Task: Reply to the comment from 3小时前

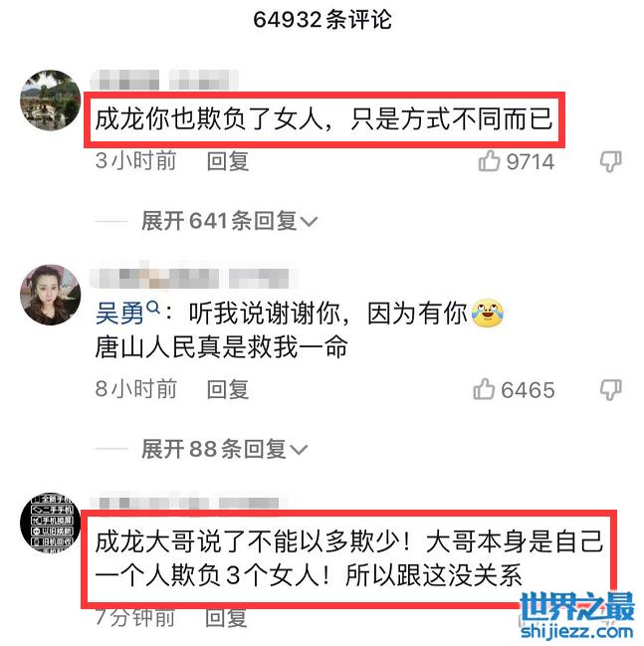Action: point(227,161)
